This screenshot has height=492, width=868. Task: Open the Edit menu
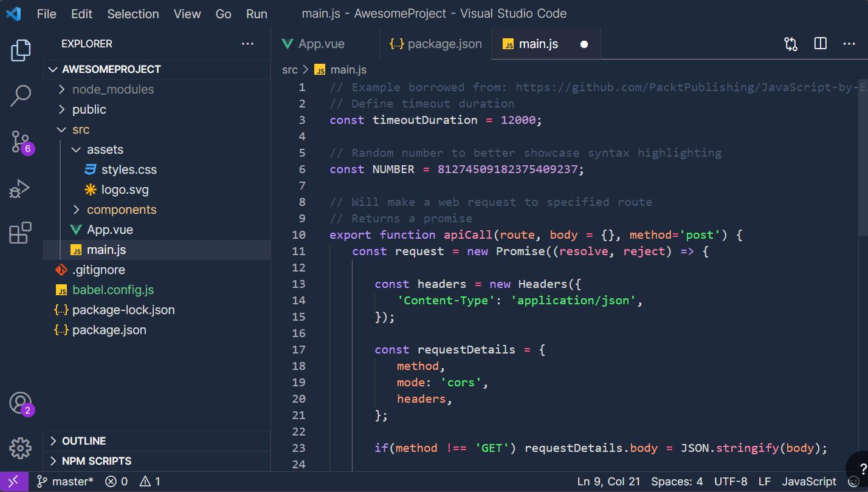[81, 13]
